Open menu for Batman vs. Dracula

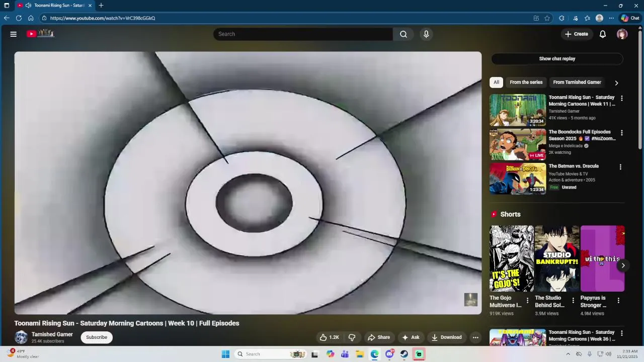[620, 167]
